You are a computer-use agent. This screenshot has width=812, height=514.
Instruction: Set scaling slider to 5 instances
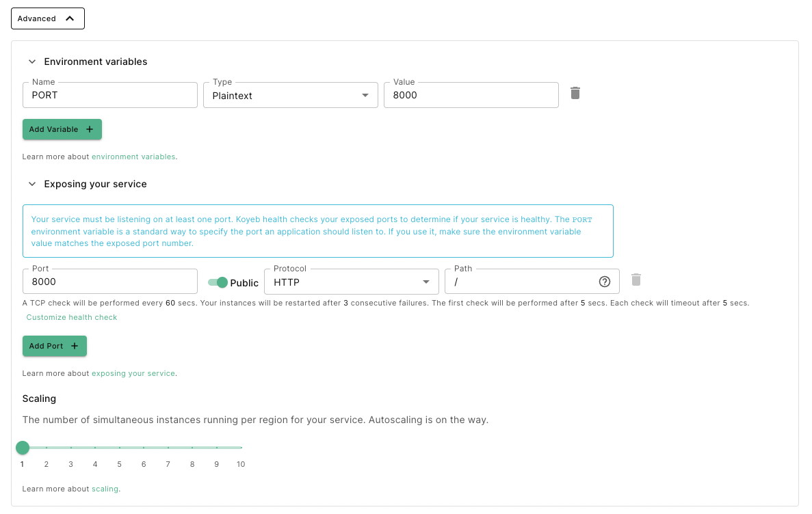click(120, 448)
